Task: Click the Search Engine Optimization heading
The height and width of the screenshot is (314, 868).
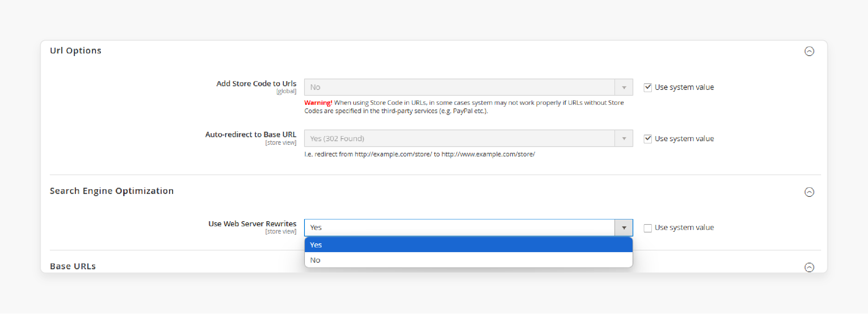Action: coord(112,191)
